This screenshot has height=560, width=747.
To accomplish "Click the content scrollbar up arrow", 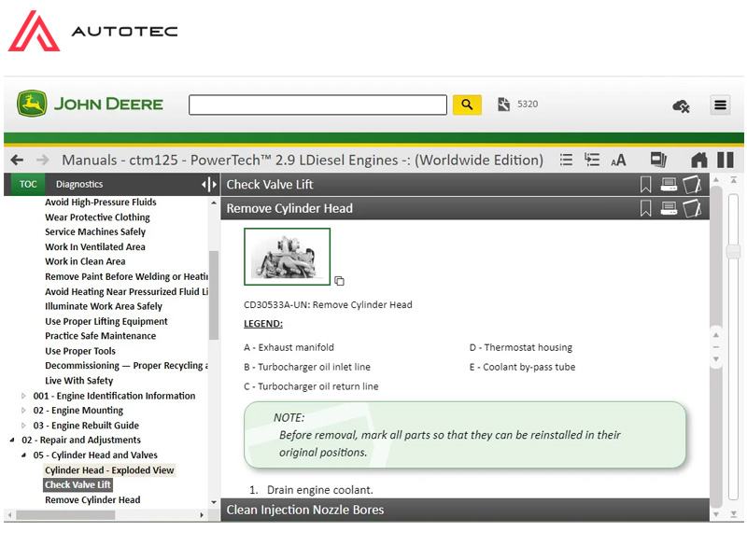I will click(x=715, y=179).
